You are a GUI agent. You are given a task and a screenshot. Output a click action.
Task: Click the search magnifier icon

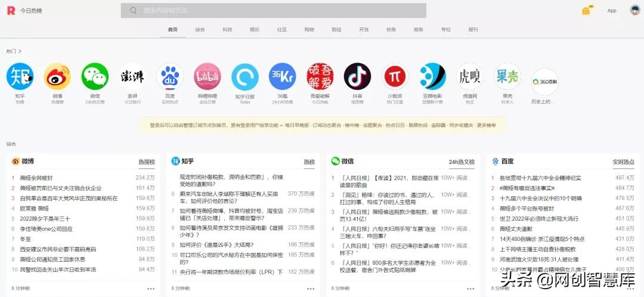[133, 11]
